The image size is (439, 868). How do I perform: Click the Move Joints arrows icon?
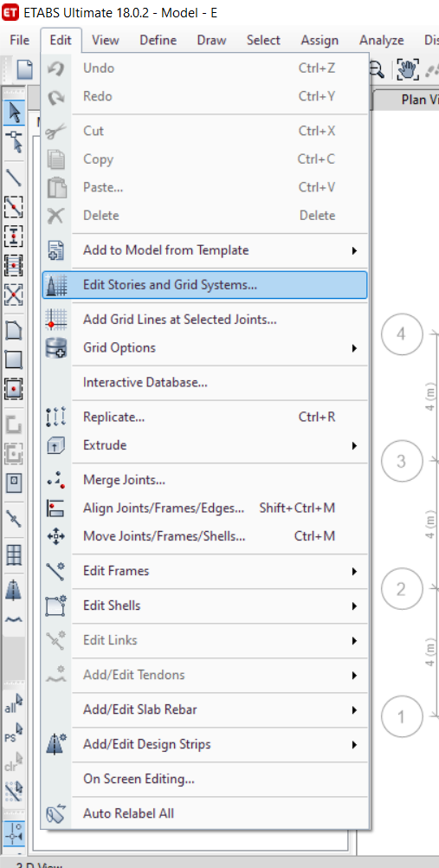(x=56, y=536)
